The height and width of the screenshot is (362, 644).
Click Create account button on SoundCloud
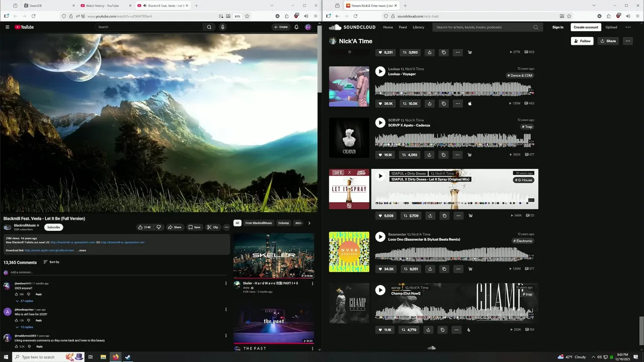(x=586, y=27)
